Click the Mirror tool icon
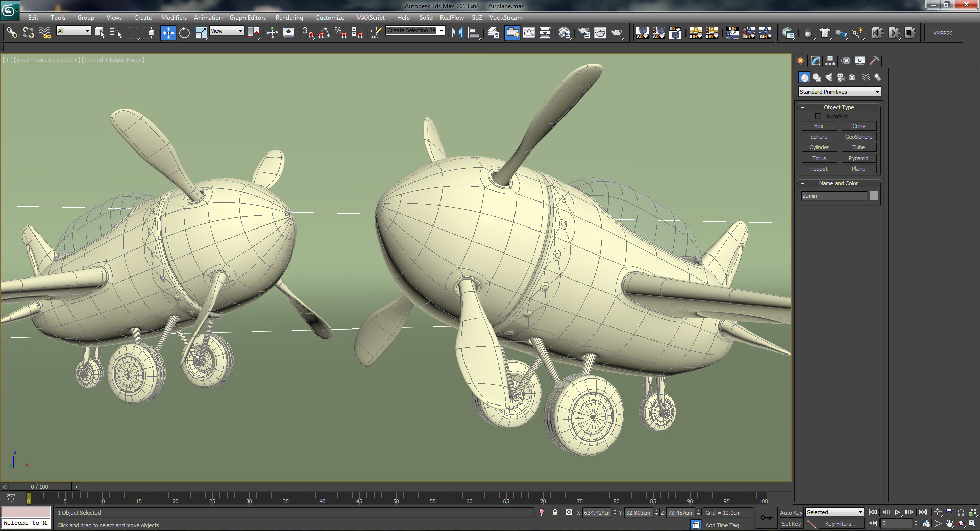980x531 pixels. [457, 33]
